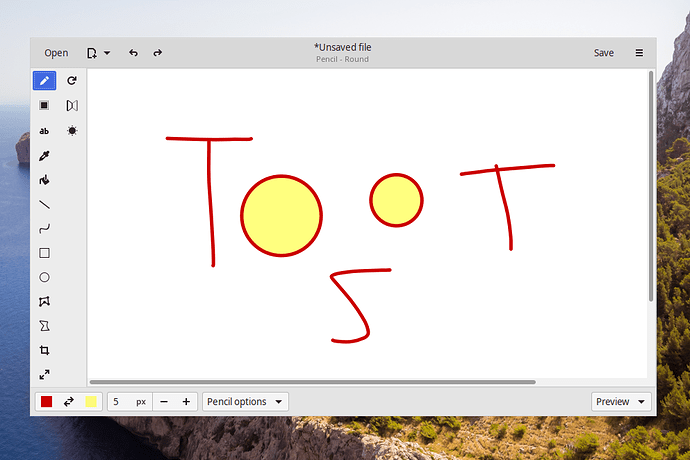The width and height of the screenshot is (690, 460).
Task: Open the Preview dropdown
Action: click(x=620, y=401)
